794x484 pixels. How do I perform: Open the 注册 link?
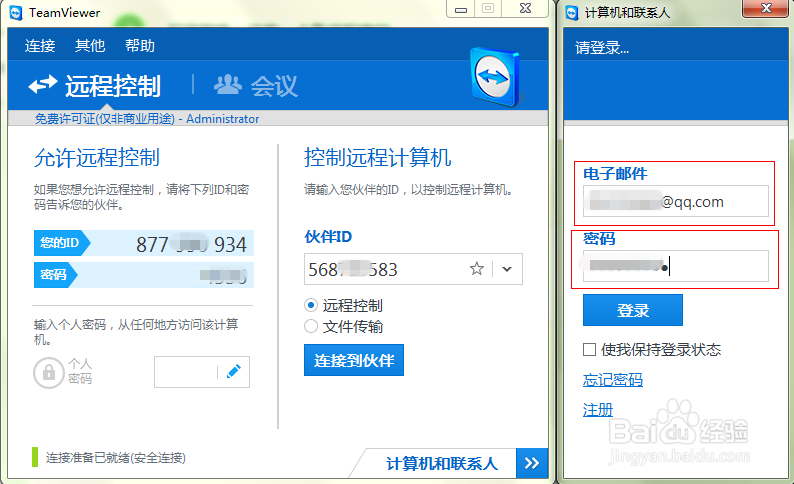(x=598, y=409)
